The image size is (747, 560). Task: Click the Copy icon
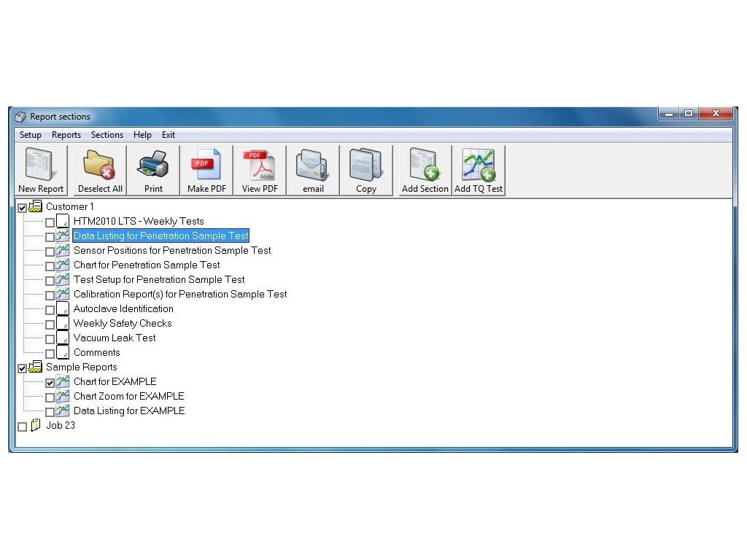[x=365, y=168]
